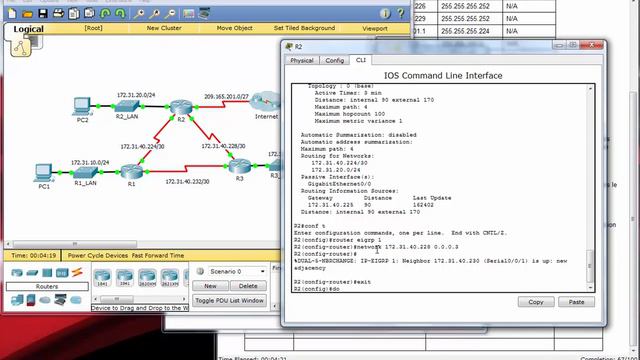The height and width of the screenshot is (360, 640).
Task: Select the Switches device category icon
Action: coord(32,272)
